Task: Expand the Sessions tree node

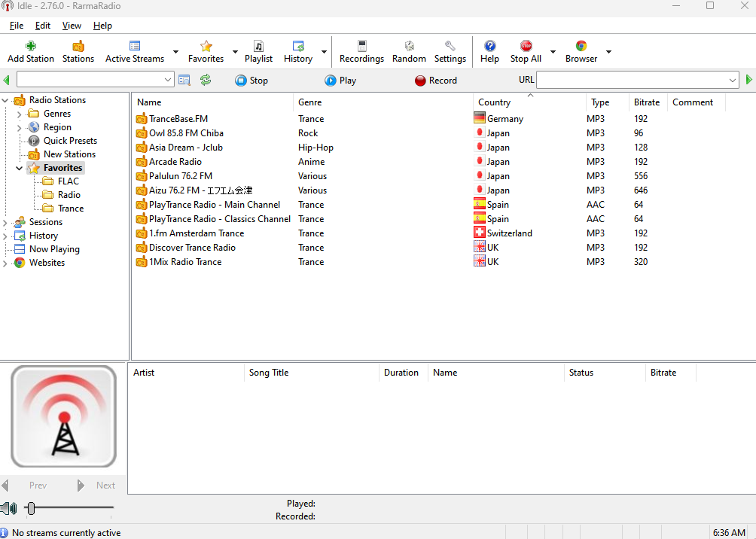Action: 5,223
